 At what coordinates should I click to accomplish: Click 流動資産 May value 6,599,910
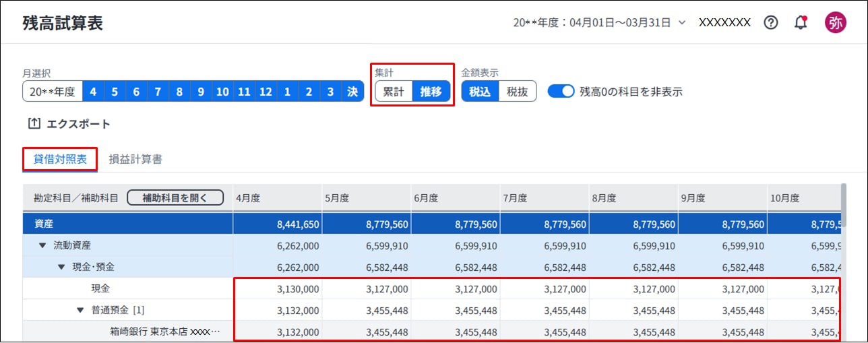coord(387,245)
